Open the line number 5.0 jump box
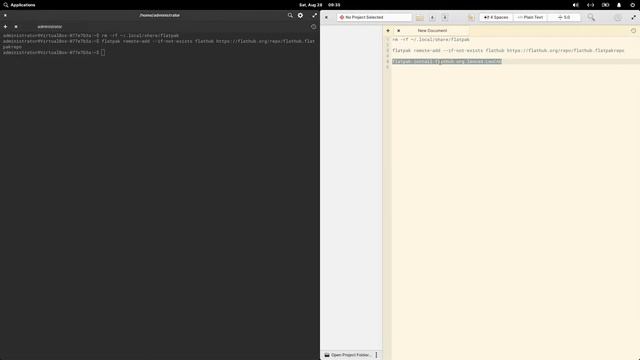This screenshot has height=360, width=640. [x=564, y=18]
